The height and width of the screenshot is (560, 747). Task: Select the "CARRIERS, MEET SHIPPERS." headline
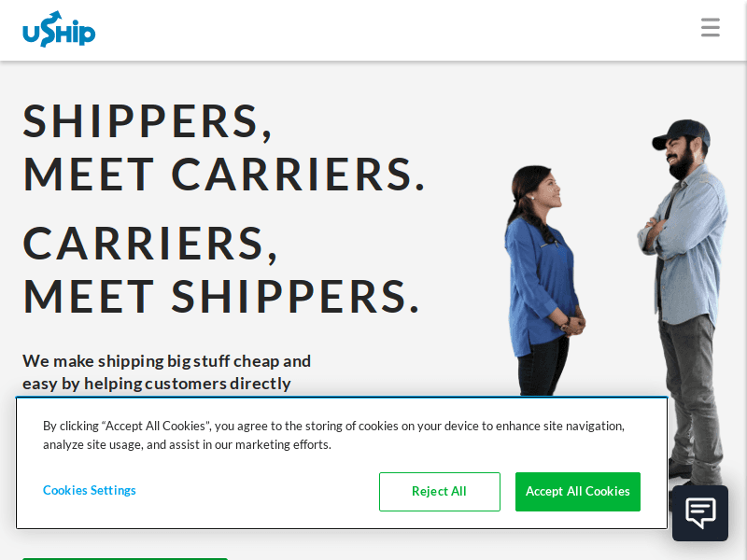click(221, 270)
